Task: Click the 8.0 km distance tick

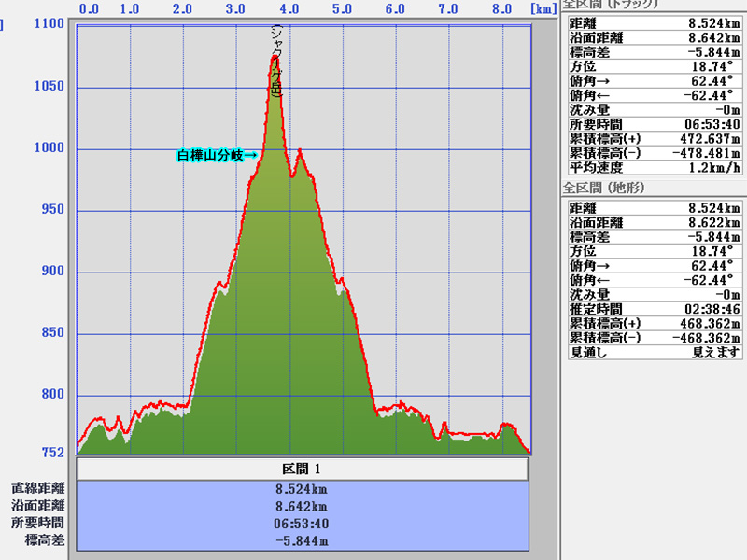Action: point(501,8)
